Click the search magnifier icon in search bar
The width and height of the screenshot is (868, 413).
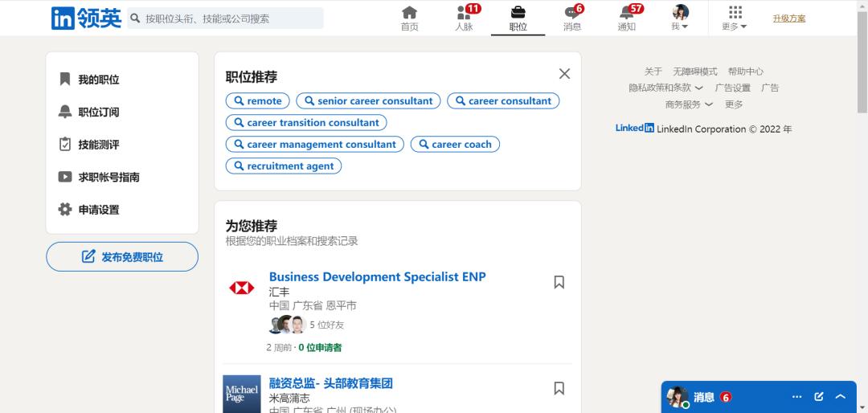tap(134, 18)
